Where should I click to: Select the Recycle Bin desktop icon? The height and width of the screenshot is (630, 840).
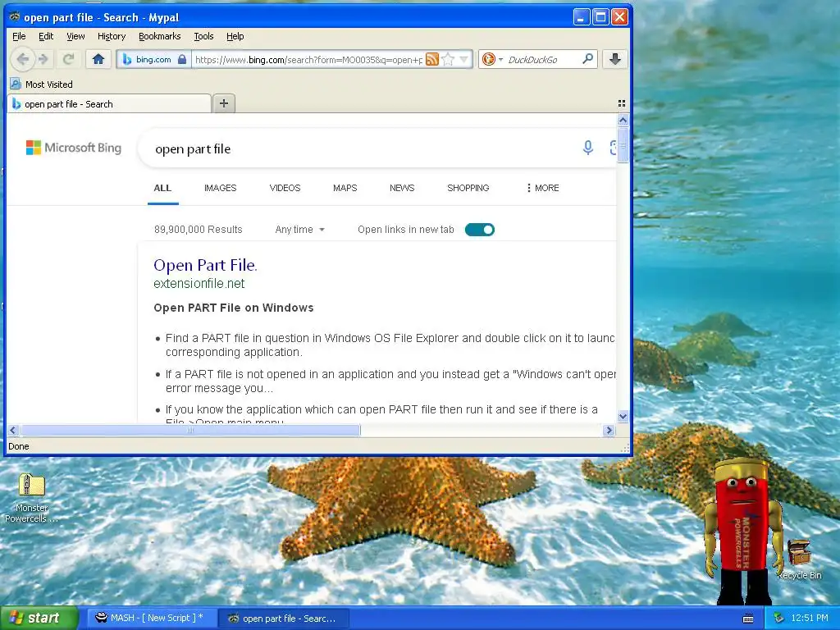(799, 559)
